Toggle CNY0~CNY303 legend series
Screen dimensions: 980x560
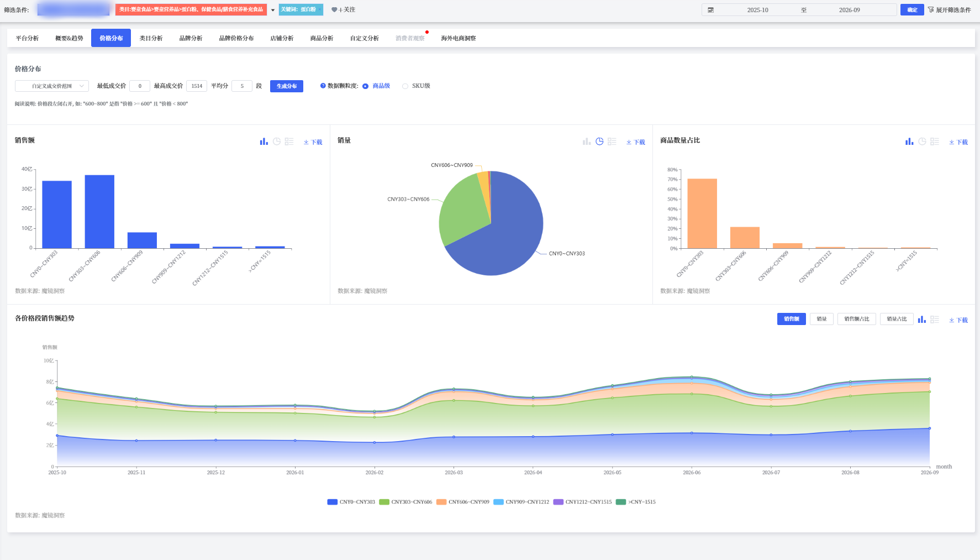[x=351, y=502]
